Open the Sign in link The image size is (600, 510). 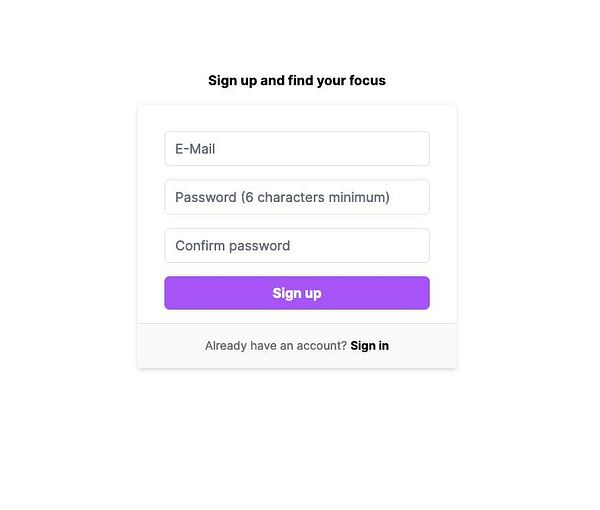coord(369,346)
